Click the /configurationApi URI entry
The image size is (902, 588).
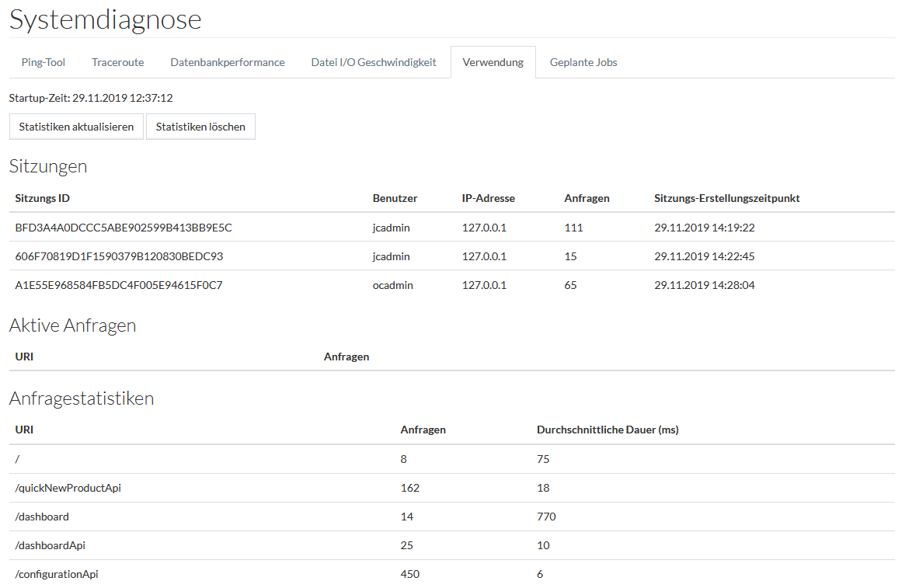coord(57,573)
